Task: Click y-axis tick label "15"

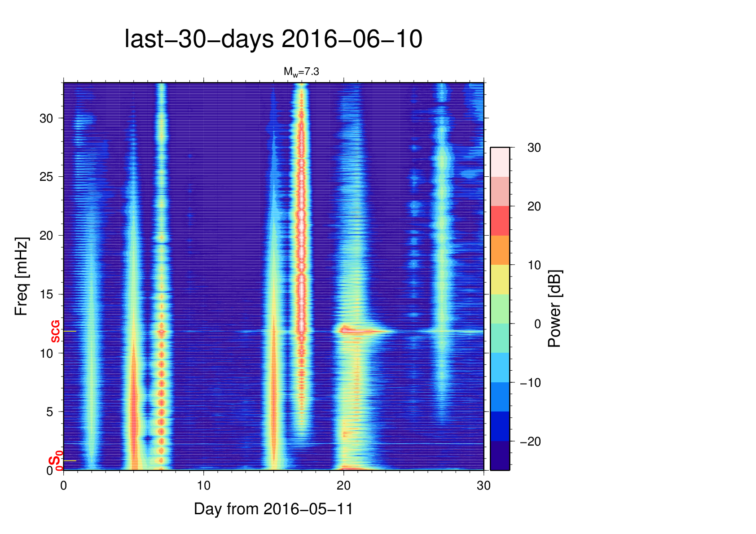Action: [x=46, y=294]
